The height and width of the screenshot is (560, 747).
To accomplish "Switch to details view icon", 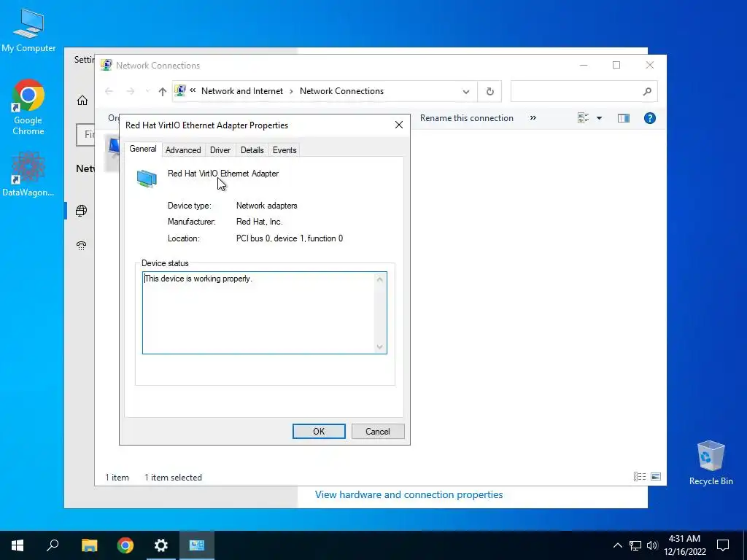I will coord(640,477).
